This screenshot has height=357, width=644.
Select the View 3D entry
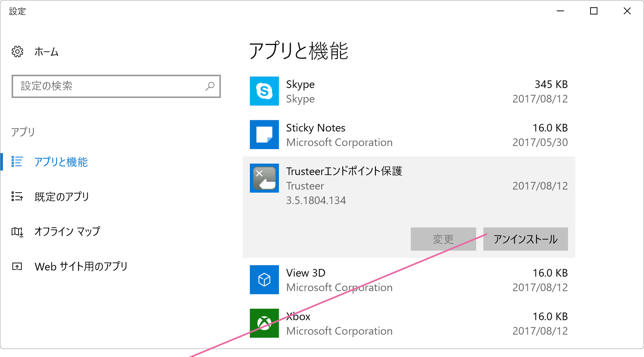409,280
